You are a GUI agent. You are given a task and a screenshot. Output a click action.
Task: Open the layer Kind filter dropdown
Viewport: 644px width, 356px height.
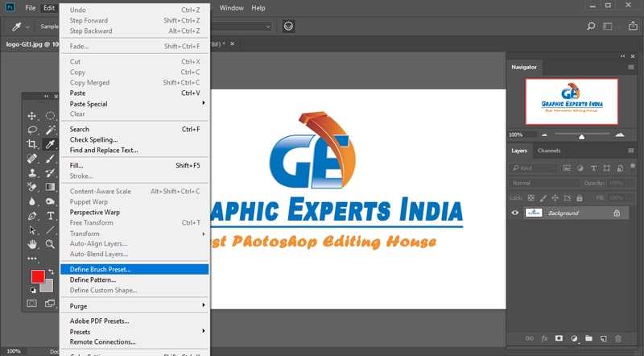(x=533, y=168)
